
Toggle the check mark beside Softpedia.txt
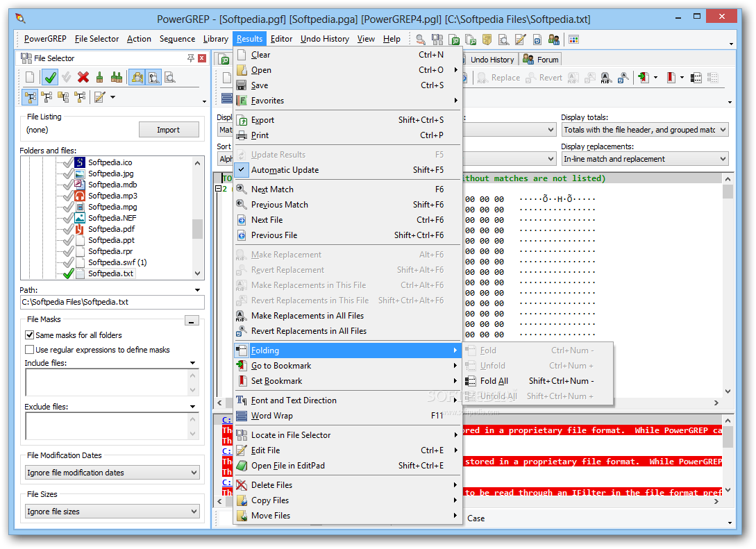[68, 273]
